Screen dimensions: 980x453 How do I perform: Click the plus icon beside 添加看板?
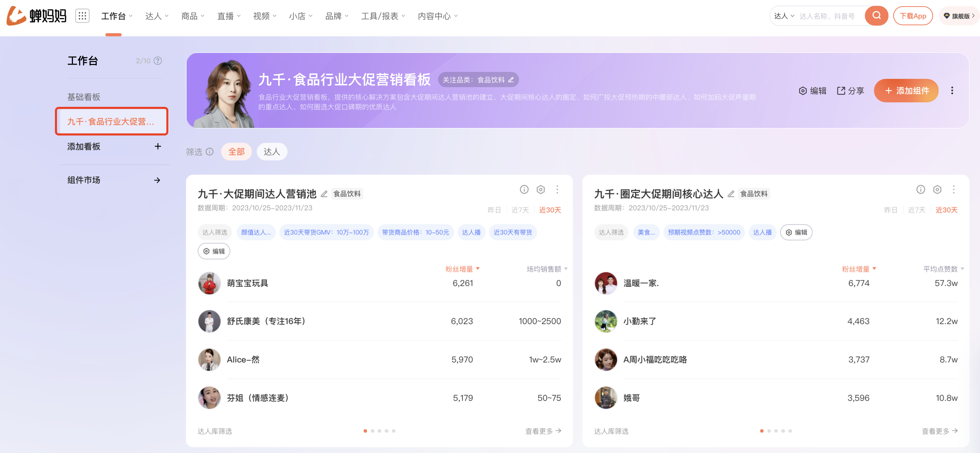pyautogui.click(x=158, y=147)
